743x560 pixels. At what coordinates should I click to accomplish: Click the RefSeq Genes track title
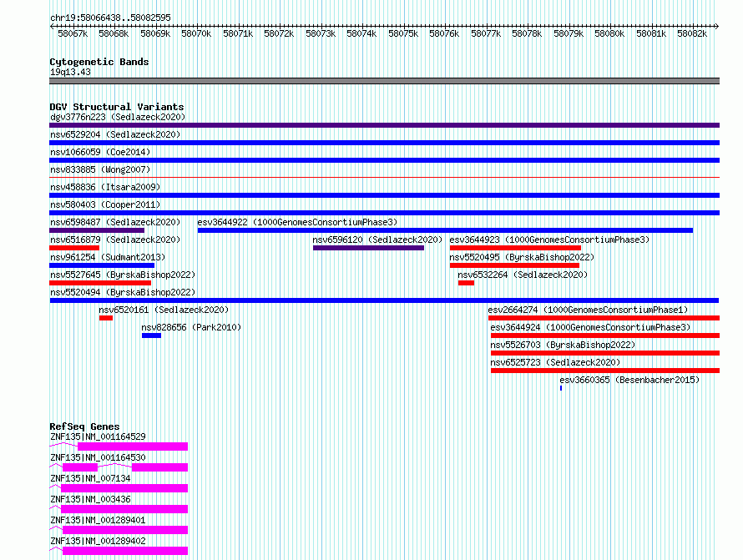(84, 426)
